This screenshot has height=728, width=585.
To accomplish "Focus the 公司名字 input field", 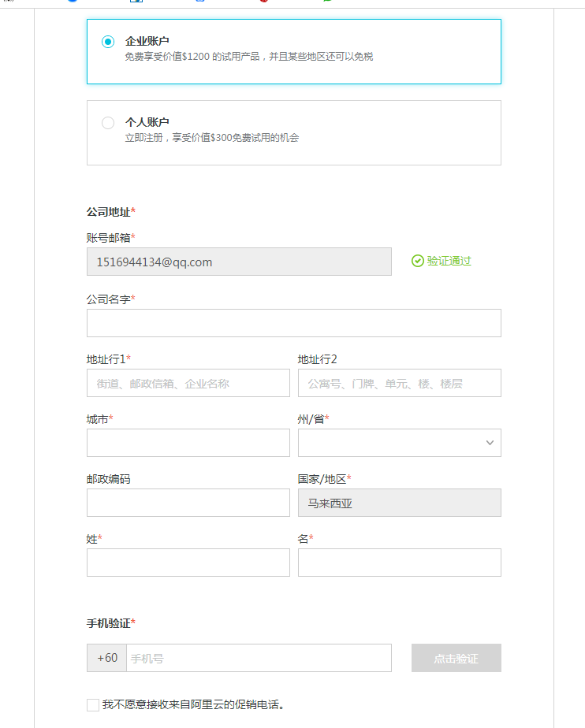I will (293, 323).
